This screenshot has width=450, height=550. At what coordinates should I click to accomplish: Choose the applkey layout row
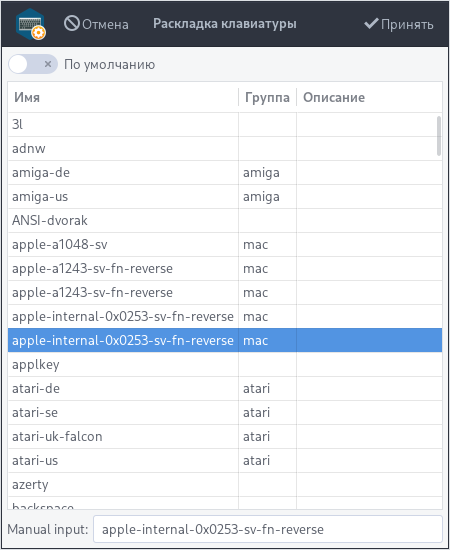[x=225, y=364]
